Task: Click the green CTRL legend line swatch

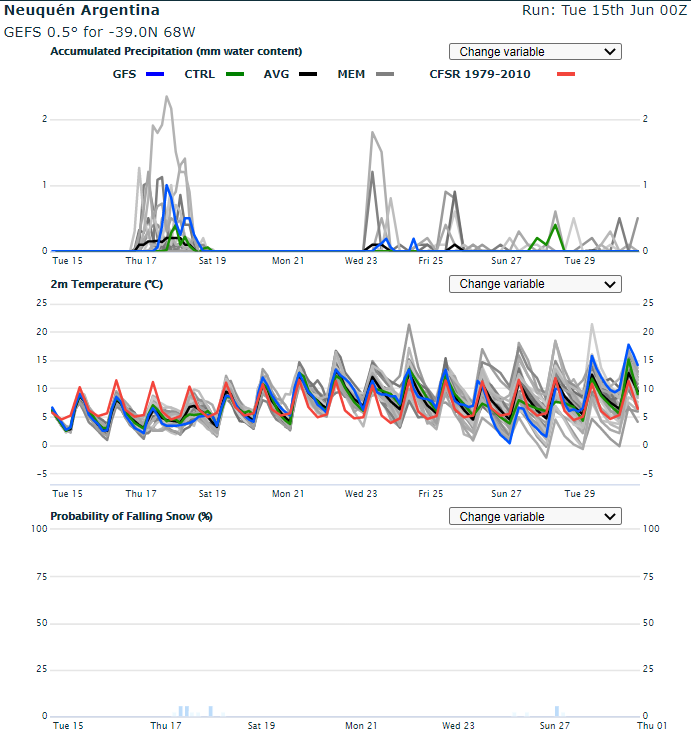Action: (235, 74)
